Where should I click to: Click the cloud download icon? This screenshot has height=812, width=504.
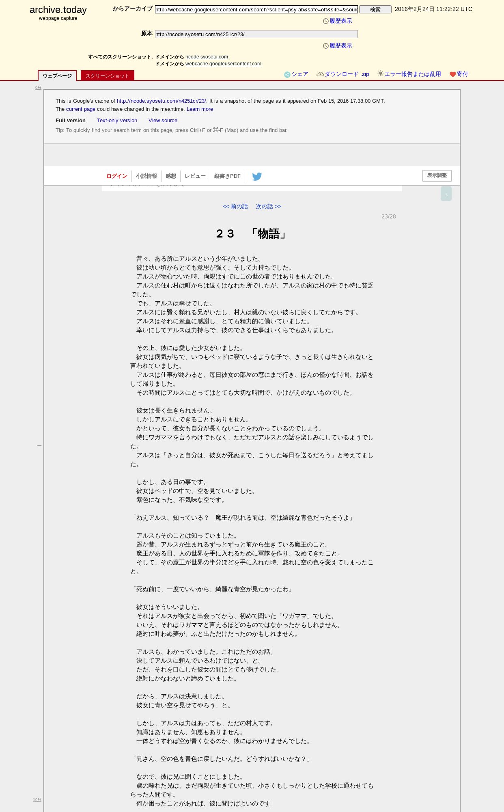320,74
